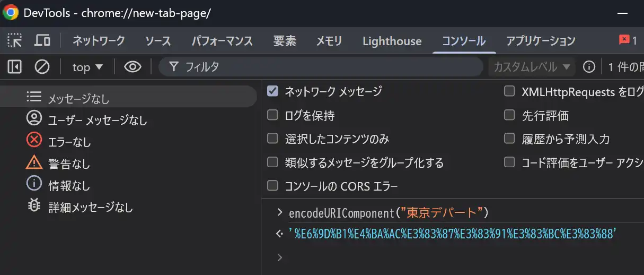Switch to the ネットワーク tab
Viewport: 644px width, 275px height.
99,41
